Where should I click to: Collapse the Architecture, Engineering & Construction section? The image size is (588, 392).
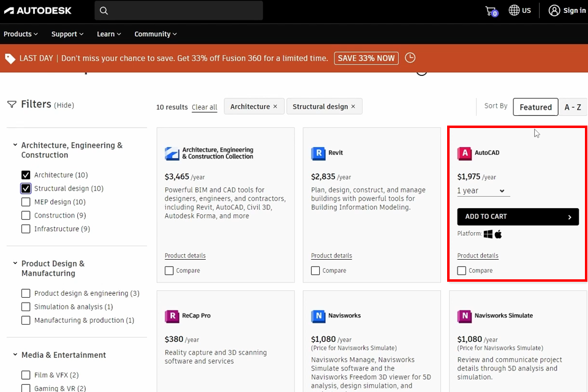15,145
